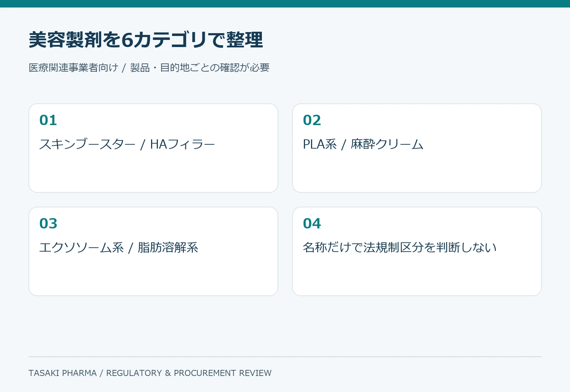Viewport: 570px width, 392px height.
Task: Click the footer TASAKI PHARMA text
Action: 150,373
